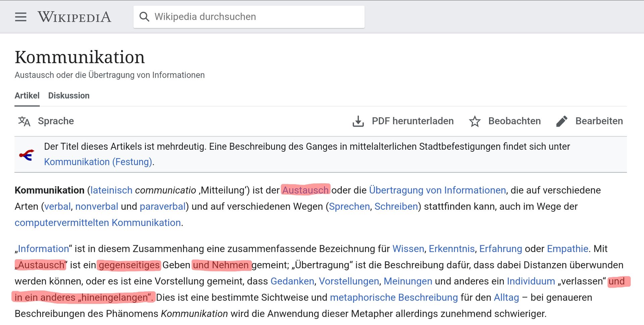Click the PDF download arrow icon

(358, 121)
